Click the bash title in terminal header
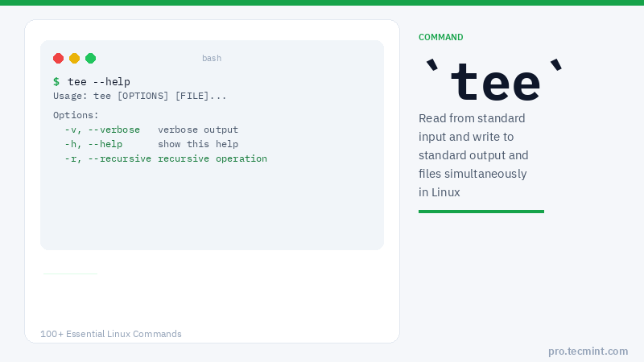The image size is (644, 362). click(x=212, y=58)
